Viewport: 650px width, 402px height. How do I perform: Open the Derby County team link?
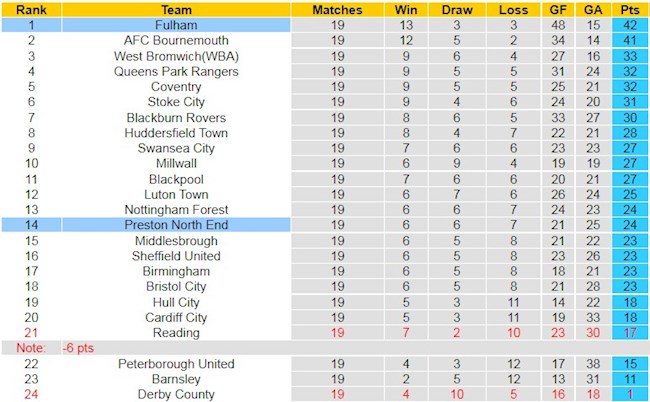coord(176,395)
